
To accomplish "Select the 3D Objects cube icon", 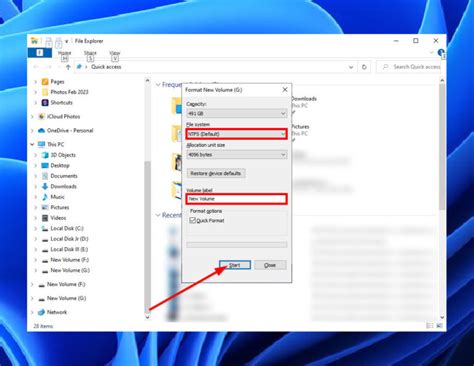I will (45, 155).
